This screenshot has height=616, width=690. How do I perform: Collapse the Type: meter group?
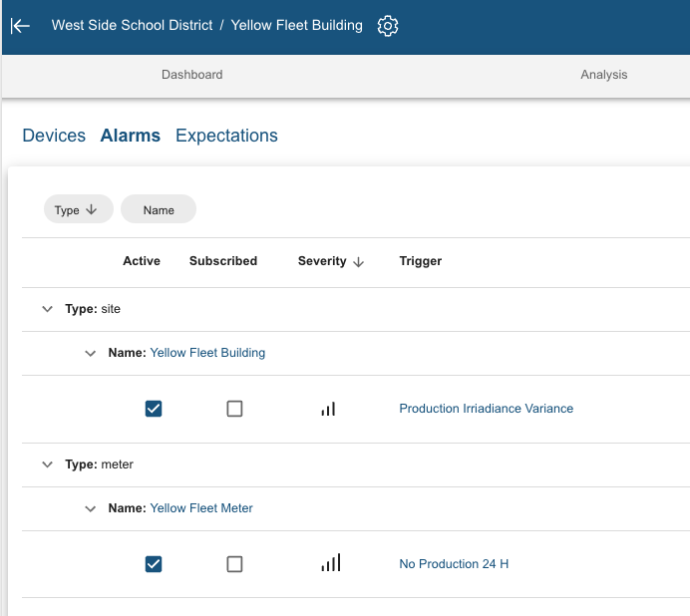click(47, 464)
